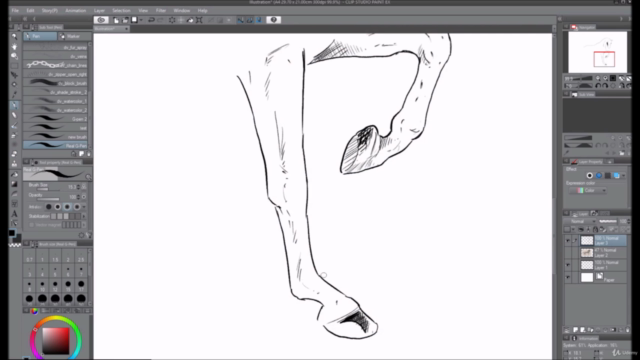640x360 pixels.
Task: Select the first Antialias option (none)
Action: point(49,207)
